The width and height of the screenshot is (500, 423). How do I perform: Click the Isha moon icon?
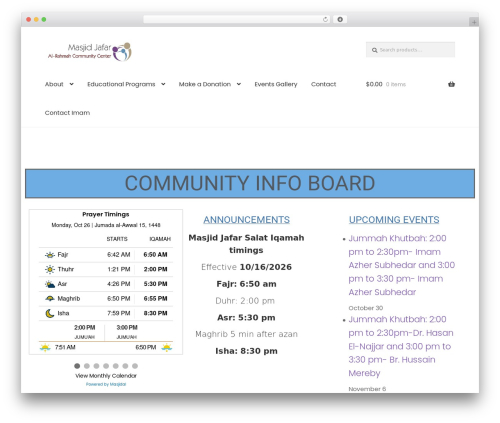[50, 313]
